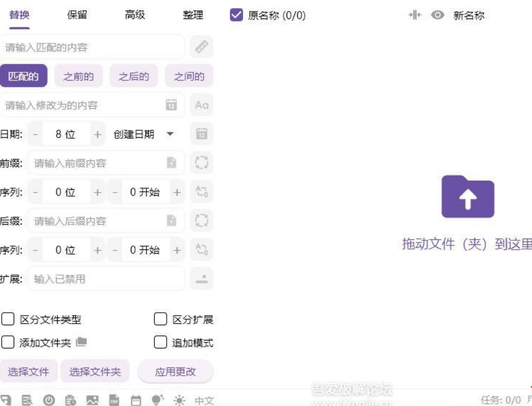This screenshot has height=406, width=532.
Task: Click the 前缀 input field
Action: pyautogui.click(x=98, y=163)
